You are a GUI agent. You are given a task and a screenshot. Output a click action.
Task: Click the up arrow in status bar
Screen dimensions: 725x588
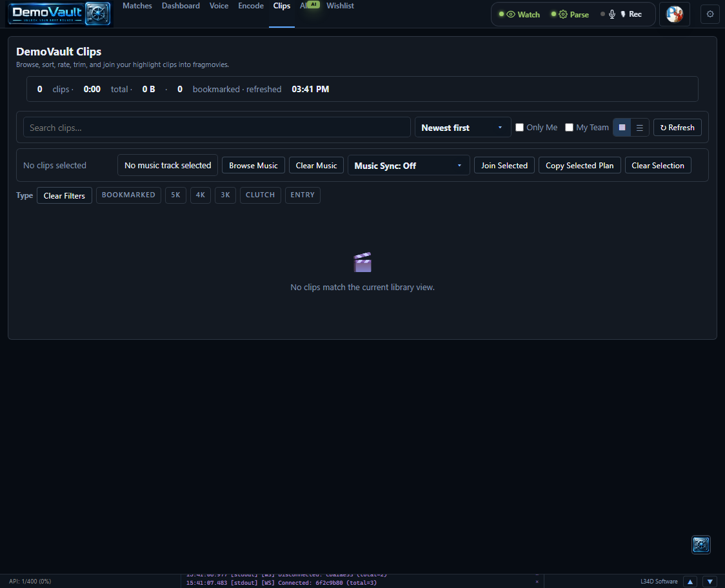(690, 582)
